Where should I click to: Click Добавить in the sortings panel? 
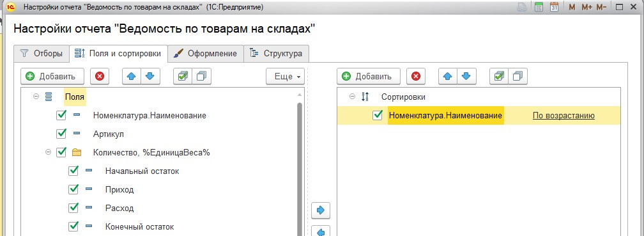pyautogui.click(x=369, y=77)
